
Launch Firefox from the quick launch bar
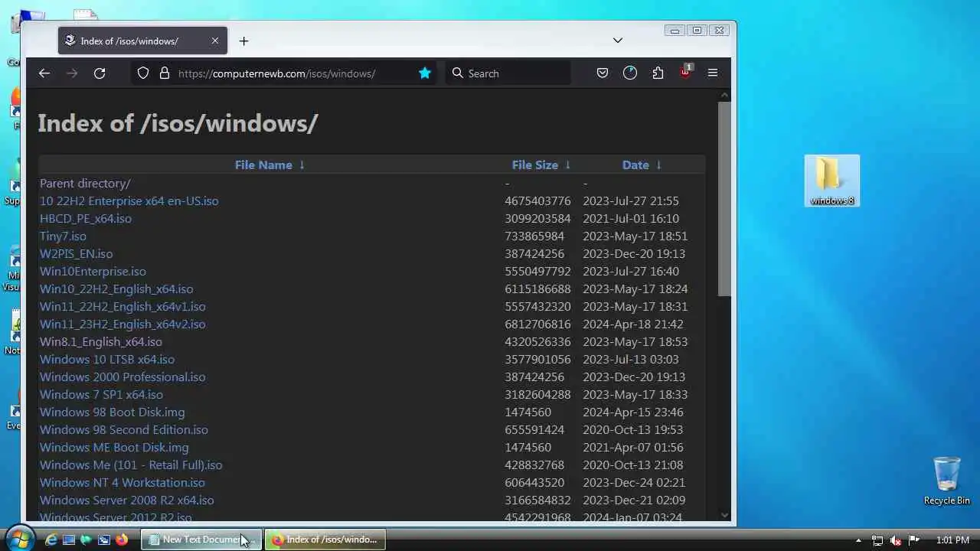[x=121, y=540]
